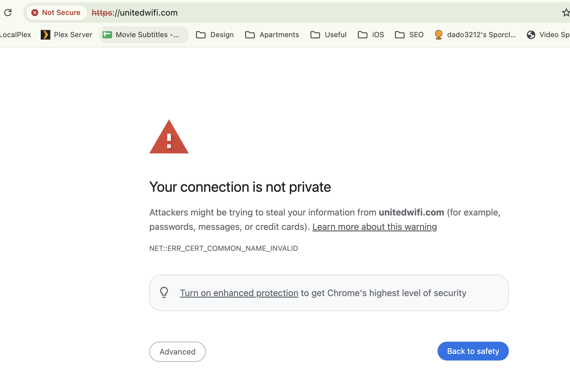
Task: Open the Plex Server bookmark icon
Action: click(x=45, y=35)
